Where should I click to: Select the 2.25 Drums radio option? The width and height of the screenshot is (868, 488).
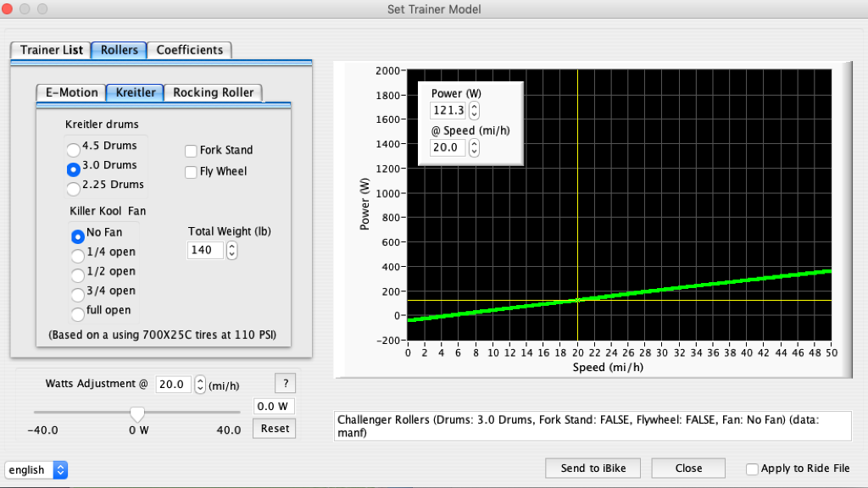click(74, 186)
